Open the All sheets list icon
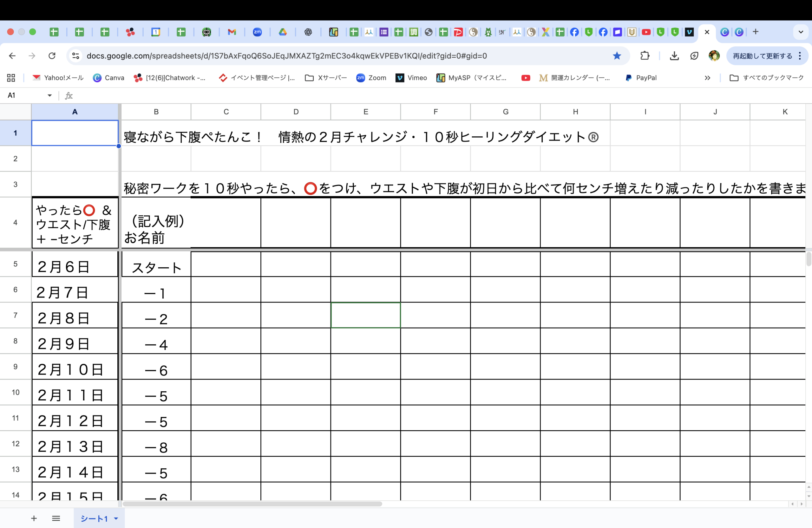Screen dimensions: 812x528 tap(56, 518)
